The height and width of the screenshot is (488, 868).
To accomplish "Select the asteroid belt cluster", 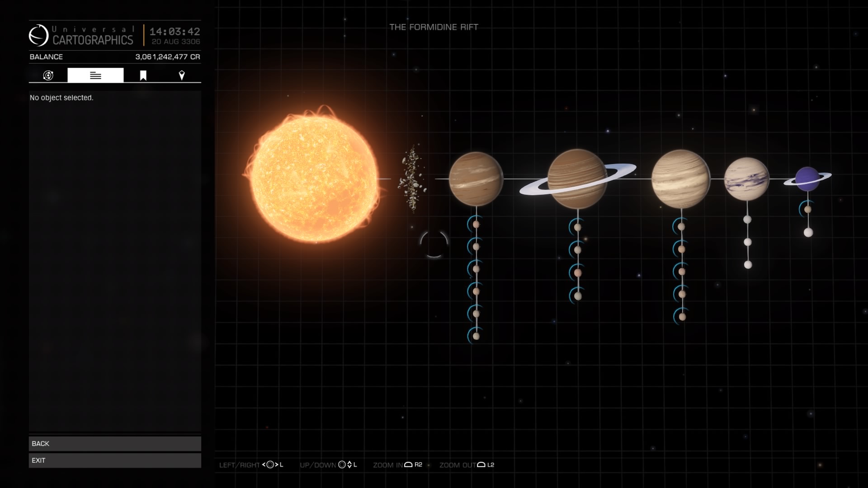I will pyautogui.click(x=412, y=179).
